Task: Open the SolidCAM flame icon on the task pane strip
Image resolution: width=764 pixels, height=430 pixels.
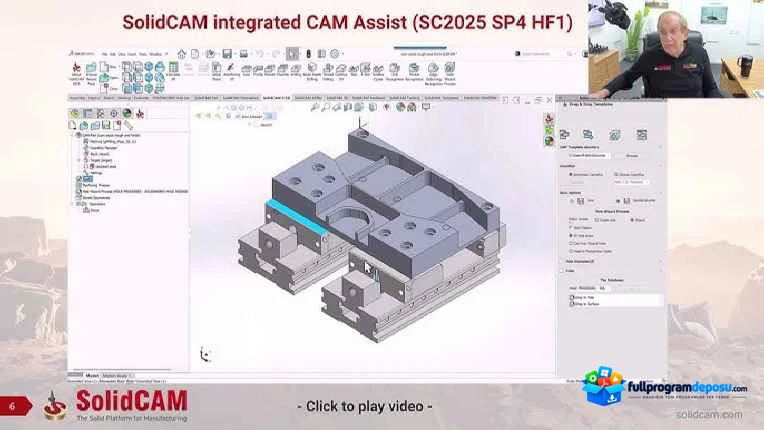Action: 549,118
